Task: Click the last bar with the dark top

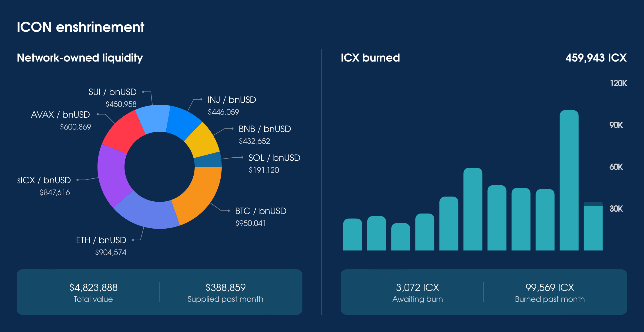Action: click(593, 226)
